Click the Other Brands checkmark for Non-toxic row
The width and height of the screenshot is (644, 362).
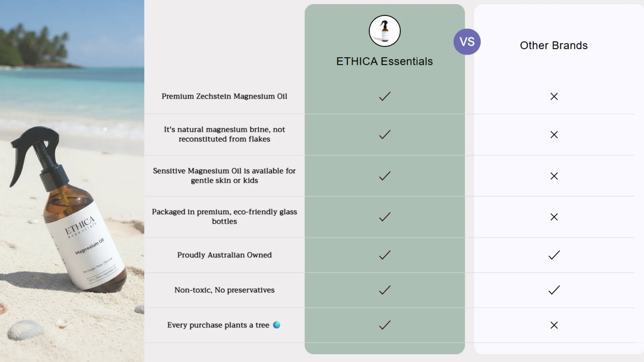tap(554, 290)
